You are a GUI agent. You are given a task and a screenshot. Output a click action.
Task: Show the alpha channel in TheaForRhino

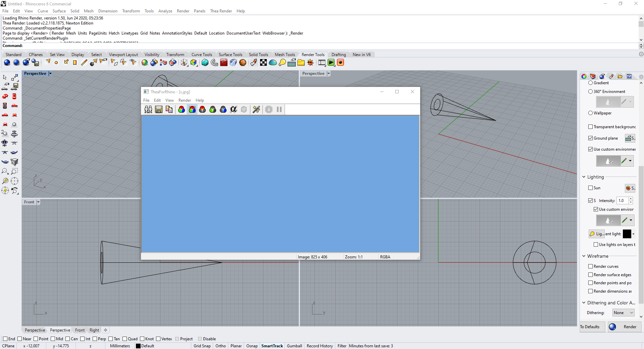pos(234,109)
